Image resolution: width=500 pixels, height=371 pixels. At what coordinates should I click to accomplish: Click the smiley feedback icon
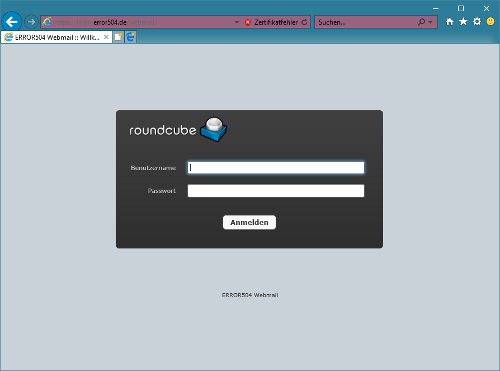point(490,22)
